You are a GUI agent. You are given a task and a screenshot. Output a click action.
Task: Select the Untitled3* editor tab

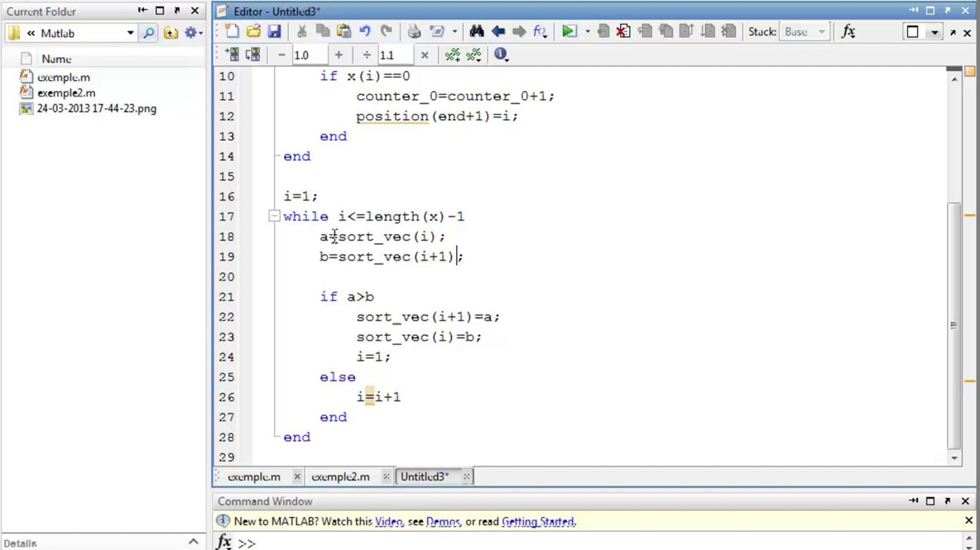click(425, 477)
